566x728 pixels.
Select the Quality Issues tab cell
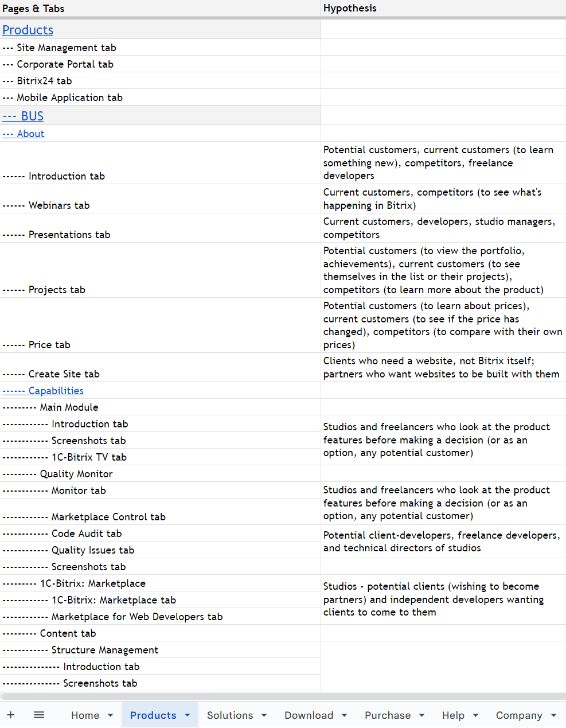(x=160, y=550)
